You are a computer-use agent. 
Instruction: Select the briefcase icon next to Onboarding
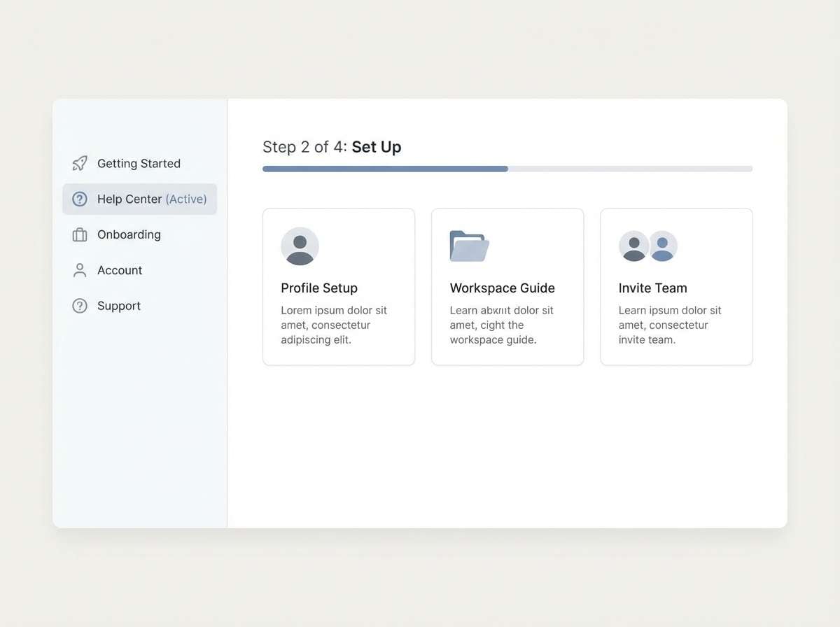80,234
